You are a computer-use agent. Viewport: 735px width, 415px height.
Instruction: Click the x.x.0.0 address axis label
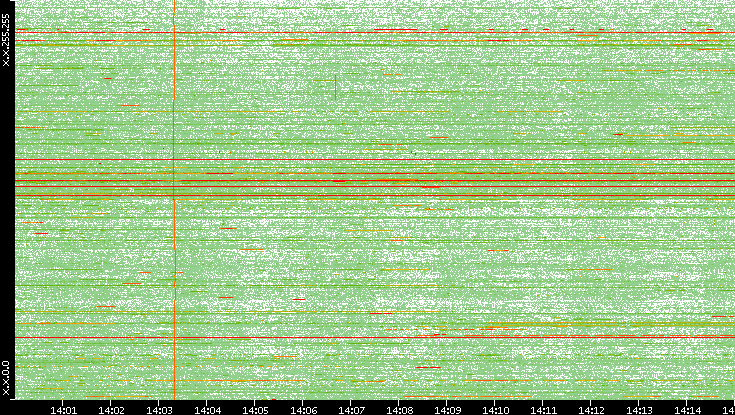coord(6,378)
